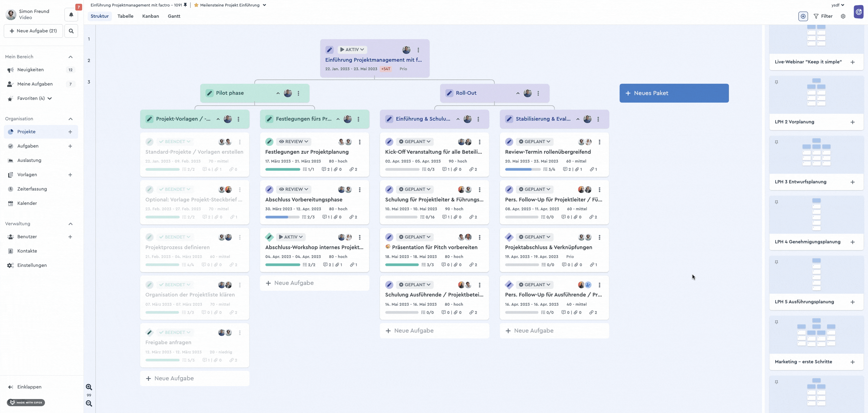The height and width of the screenshot is (413, 868).
Task: Select the LPH 3 Entwurfsplanung template thumbnail
Action: (816, 153)
